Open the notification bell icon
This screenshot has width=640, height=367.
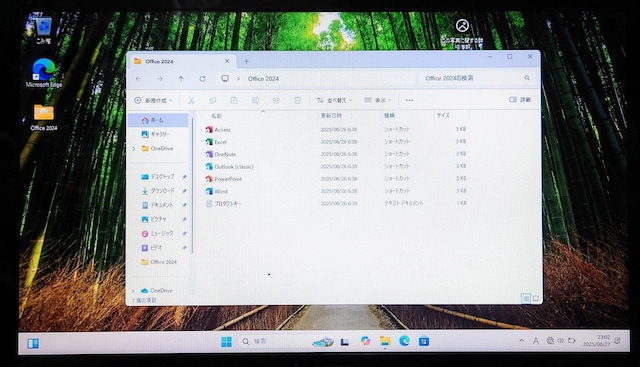[x=618, y=340]
